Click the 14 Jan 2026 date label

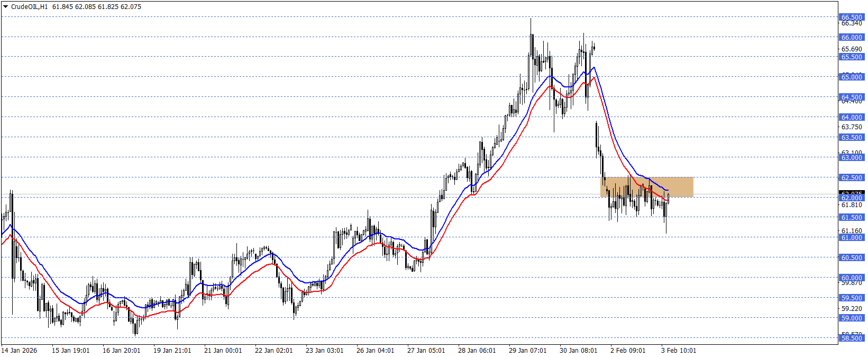(20, 350)
